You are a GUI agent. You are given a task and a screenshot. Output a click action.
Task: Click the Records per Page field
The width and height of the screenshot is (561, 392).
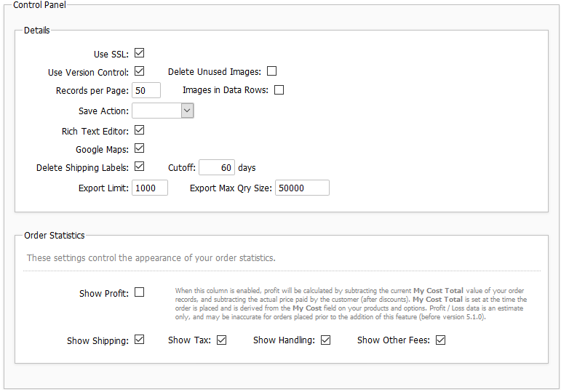[x=146, y=90]
